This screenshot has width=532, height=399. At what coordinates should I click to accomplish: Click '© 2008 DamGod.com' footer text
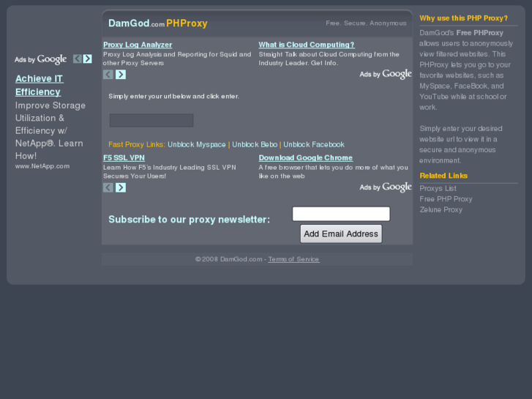(228, 259)
